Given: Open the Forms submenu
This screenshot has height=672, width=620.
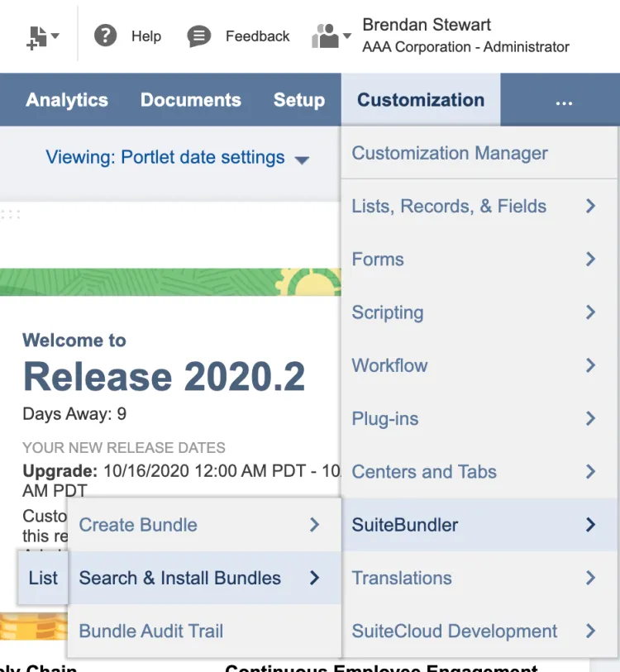Looking at the screenshot, I should [479, 260].
